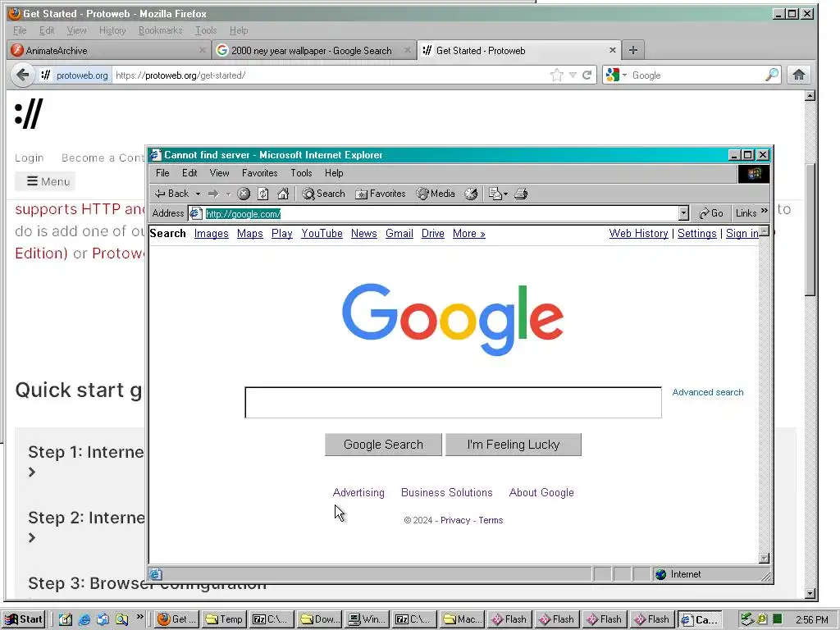
Task: Open the Protoweb Menu hamburger button
Action: 46,181
